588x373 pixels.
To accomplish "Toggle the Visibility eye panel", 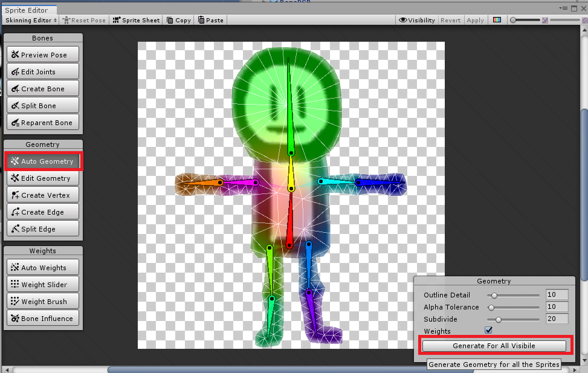I will tap(416, 21).
